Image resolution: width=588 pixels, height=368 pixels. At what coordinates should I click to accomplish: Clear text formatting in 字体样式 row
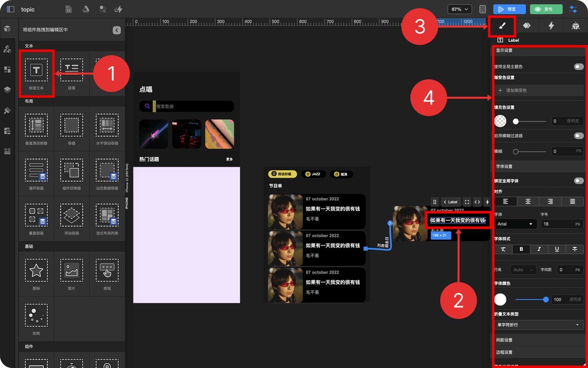(503, 249)
